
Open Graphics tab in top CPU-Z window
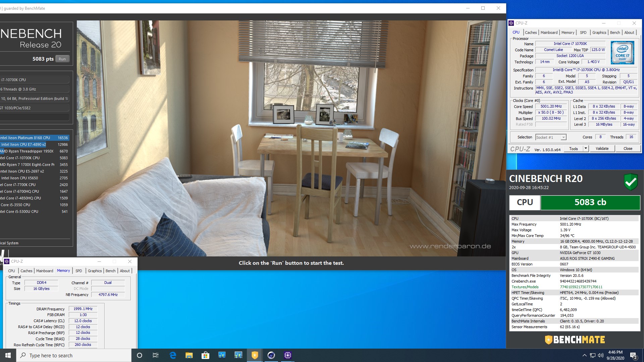(599, 33)
